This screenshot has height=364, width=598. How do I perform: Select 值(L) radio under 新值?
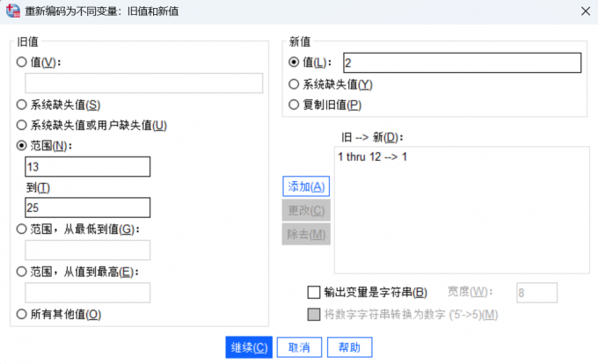[294, 62]
